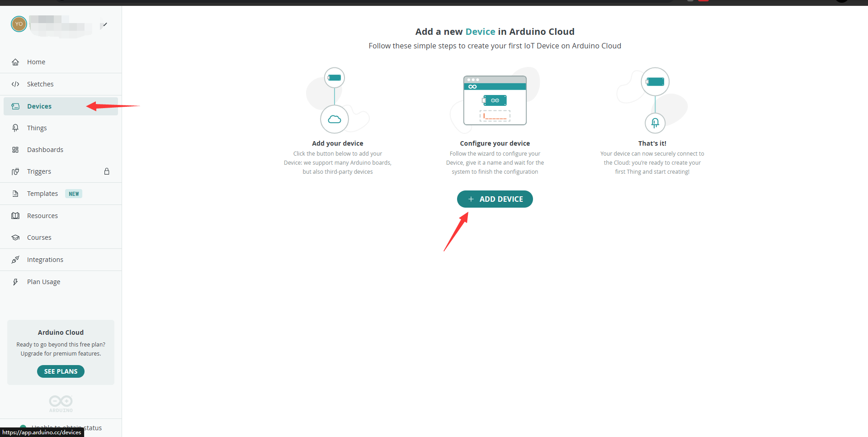868x437 pixels.
Task: Click the teal 'Device' word in heading
Action: (480, 32)
